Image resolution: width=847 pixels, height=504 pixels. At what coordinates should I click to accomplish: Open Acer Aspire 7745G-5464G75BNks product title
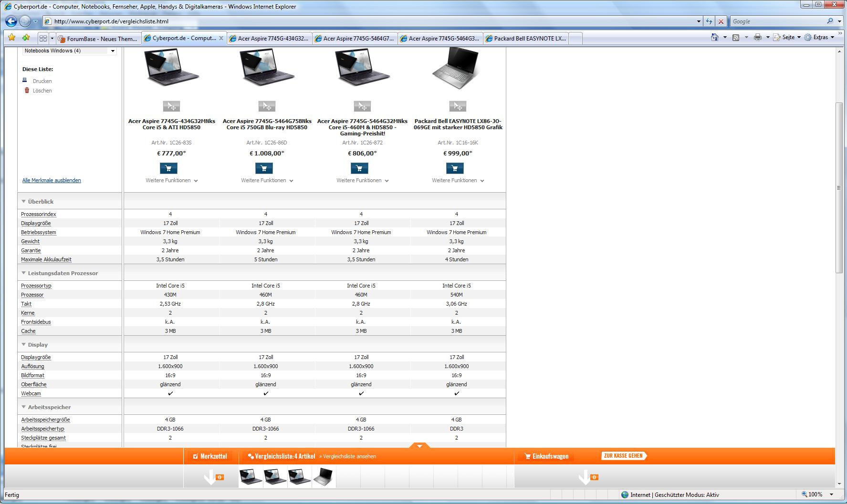click(x=267, y=124)
